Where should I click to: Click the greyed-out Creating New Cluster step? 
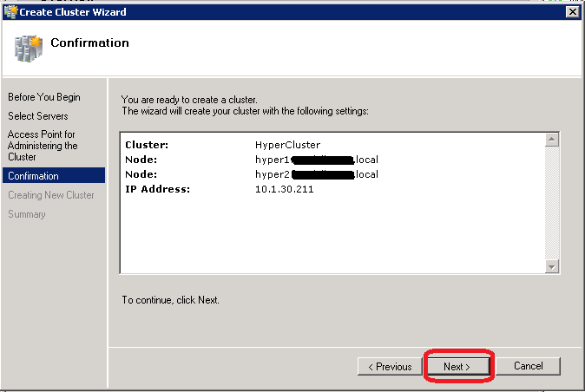(51, 195)
